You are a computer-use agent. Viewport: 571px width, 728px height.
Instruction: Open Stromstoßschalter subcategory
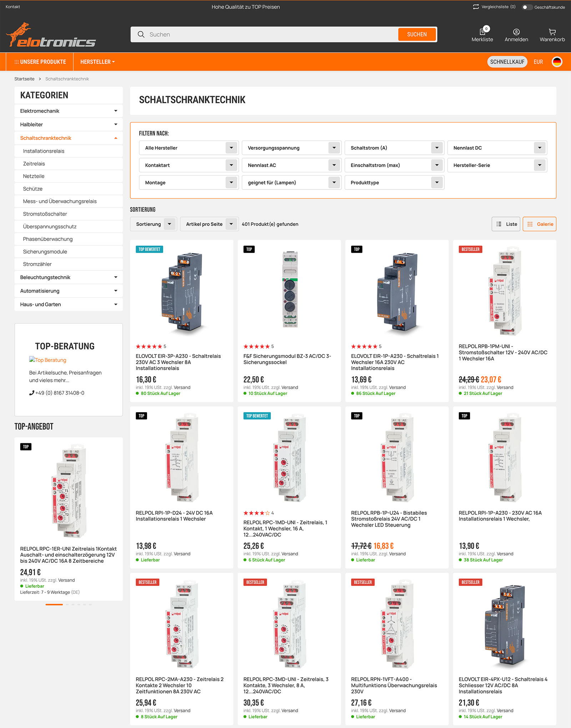click(69, 214)
